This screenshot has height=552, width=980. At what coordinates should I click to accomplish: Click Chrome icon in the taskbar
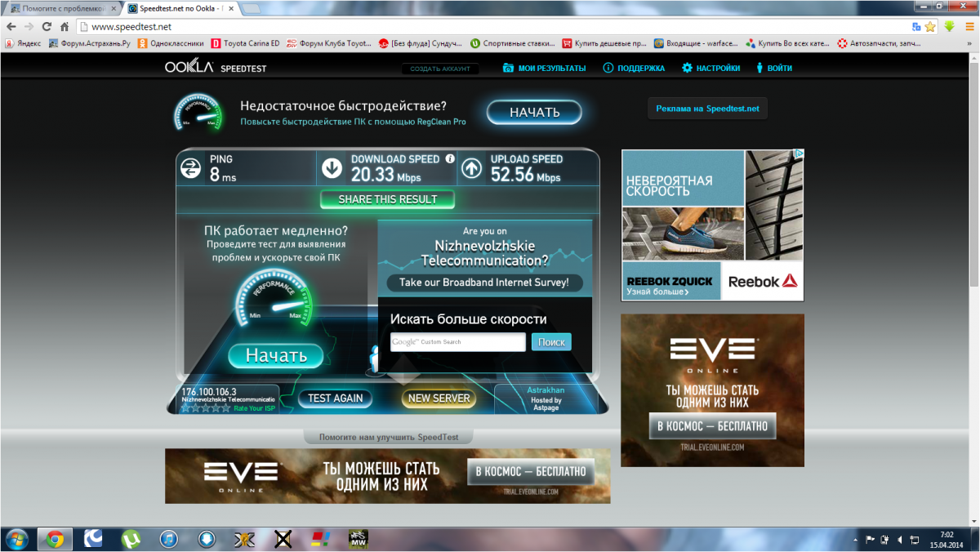pyautogui.click(x=55, y=539)
